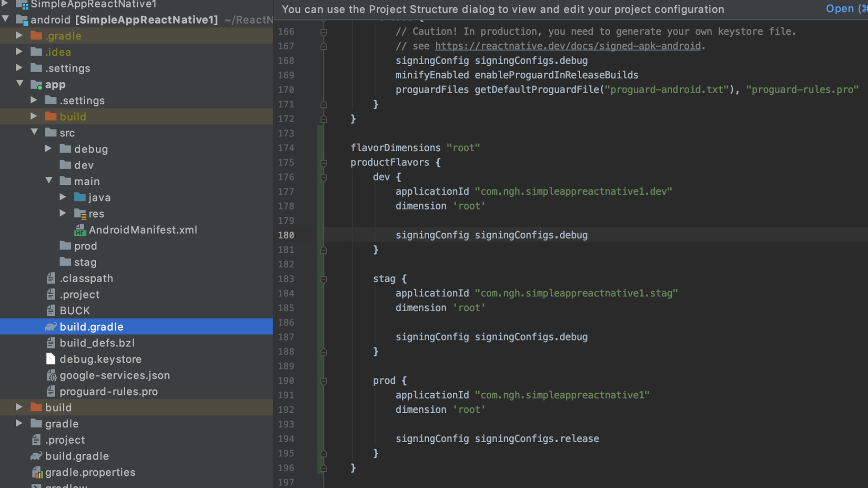
Task: Collapse the src folder tree node
Action: pyautogui.click(x=35, y=132)
